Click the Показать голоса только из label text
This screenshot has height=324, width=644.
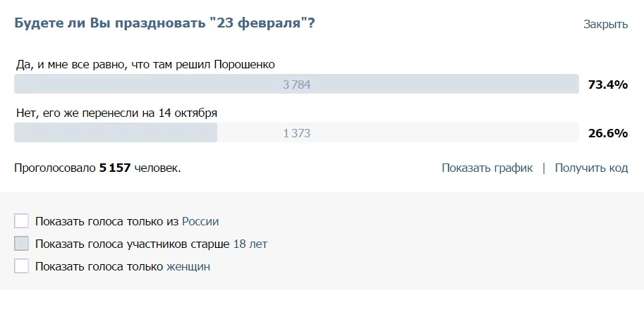(x=107, y=221)
